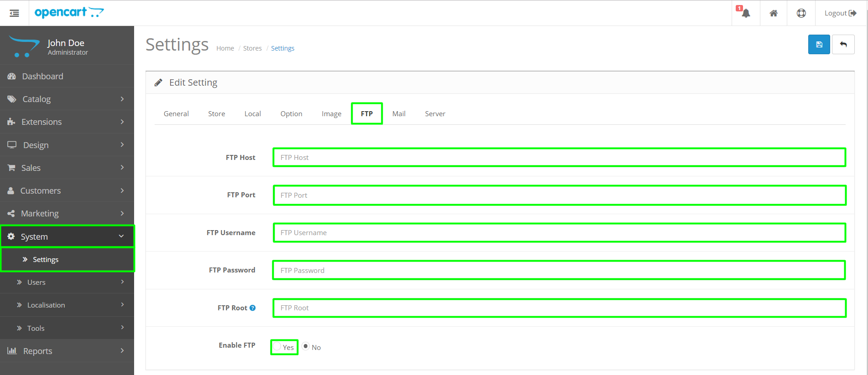The height and width of the screenshot is (375, 868).
Task: Click the Stores breadcrumb link
Action: pyautogui.click(x=252, y=48)
